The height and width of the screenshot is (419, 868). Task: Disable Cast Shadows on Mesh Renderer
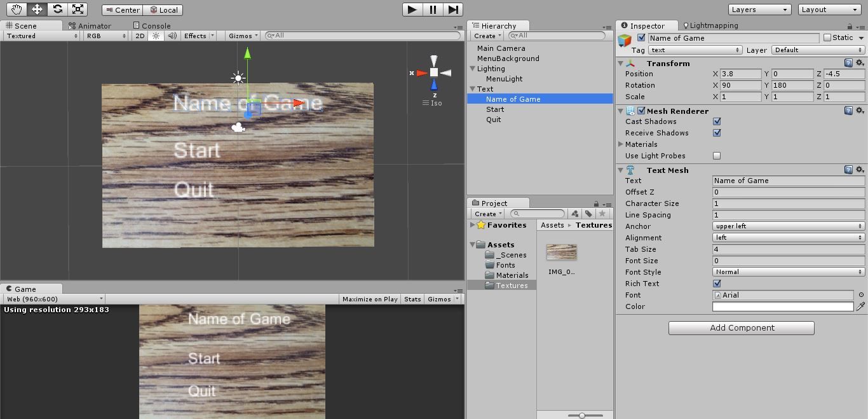pos(717,121)
